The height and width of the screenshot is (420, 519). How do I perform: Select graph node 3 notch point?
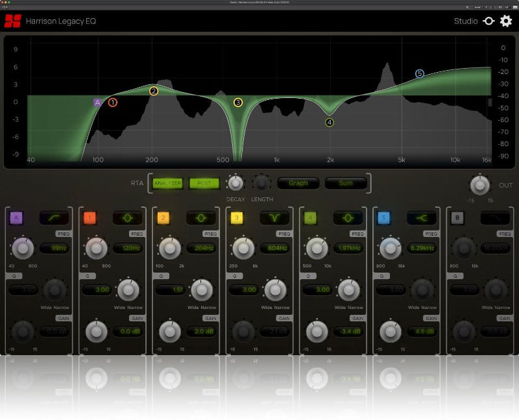(x=238, y=103)
